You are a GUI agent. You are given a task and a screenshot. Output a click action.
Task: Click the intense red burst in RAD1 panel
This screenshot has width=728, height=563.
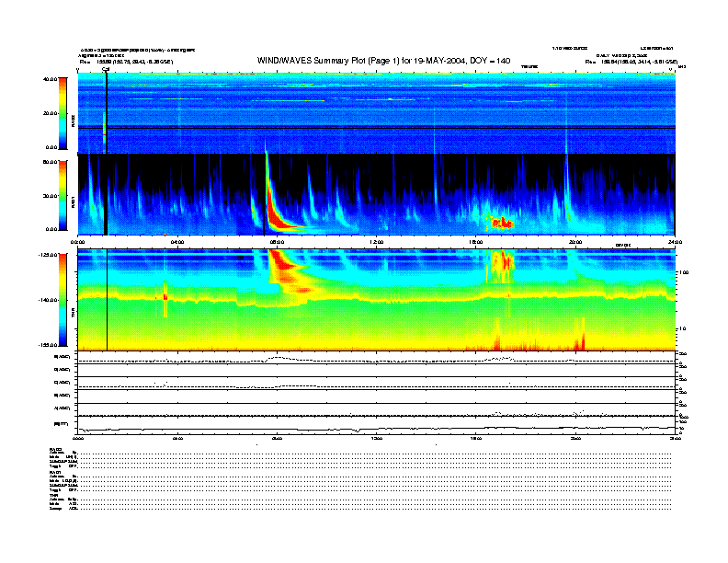tap(275, 213)
